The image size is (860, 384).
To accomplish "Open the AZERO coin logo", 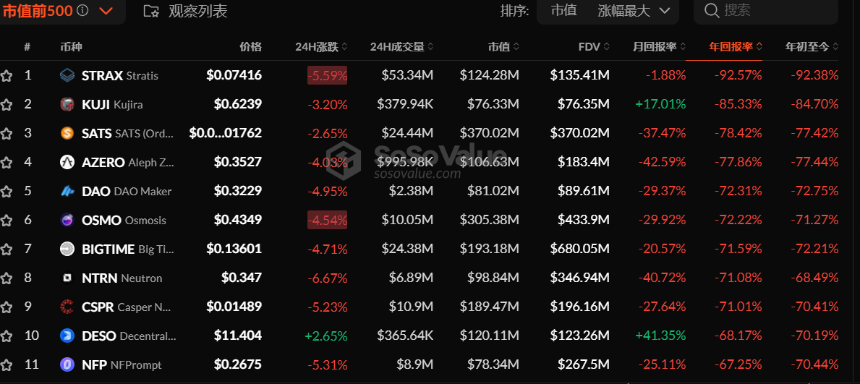I will click(x=67, y=162).
